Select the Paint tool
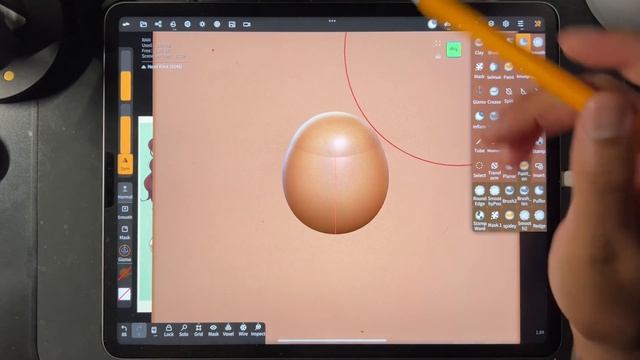Image resolution: width=640 pixels, height=360 pixels. tap(509, 70)
